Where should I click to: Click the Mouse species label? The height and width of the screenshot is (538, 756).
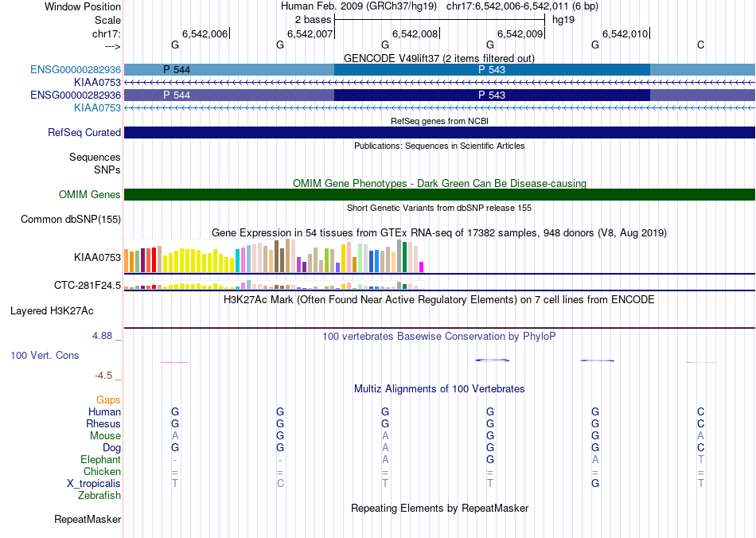coord(105,436)
